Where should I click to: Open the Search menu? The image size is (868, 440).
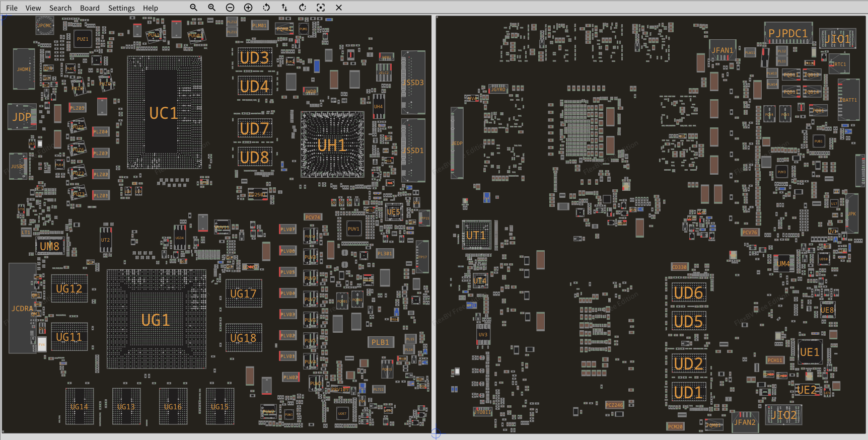coord(60,8)
